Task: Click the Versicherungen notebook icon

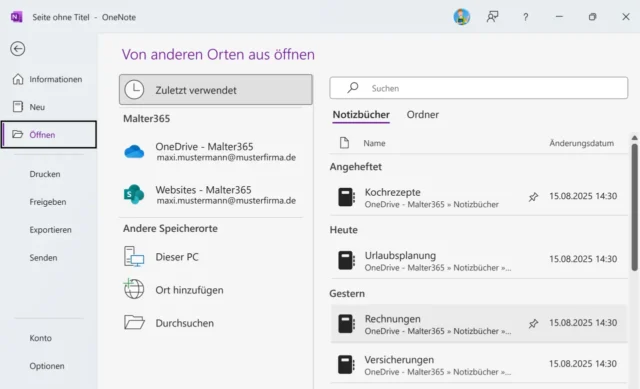Action: click(x=346, y=364)
